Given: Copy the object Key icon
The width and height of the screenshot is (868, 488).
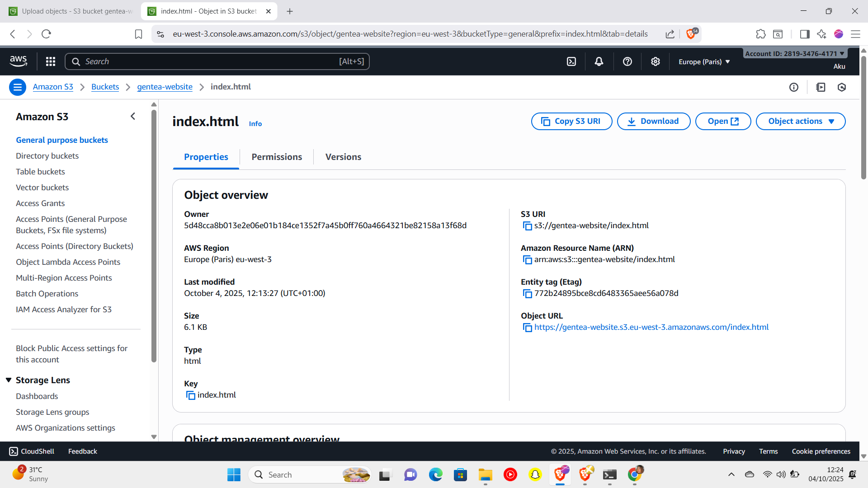Looking at the screenshot, I should [x=190, y=395].
